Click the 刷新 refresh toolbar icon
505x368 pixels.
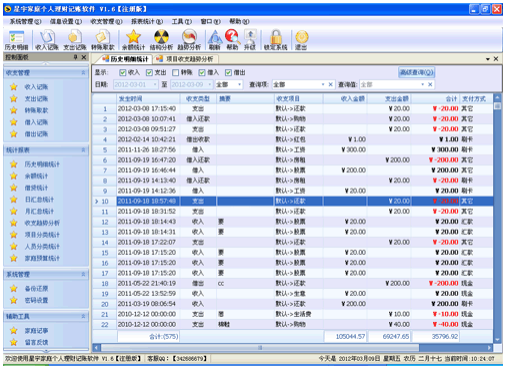pos(215,40)
